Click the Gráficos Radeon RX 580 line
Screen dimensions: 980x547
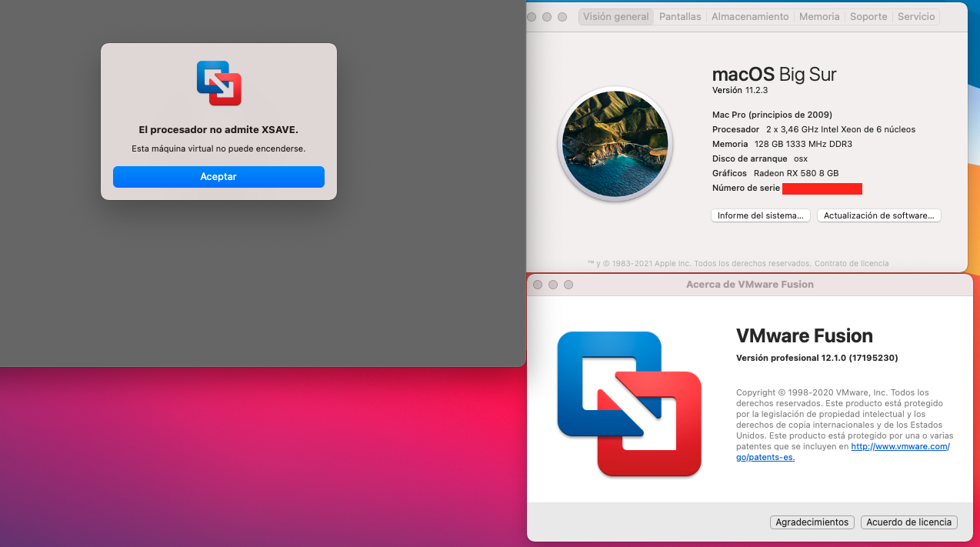point(775,174)
